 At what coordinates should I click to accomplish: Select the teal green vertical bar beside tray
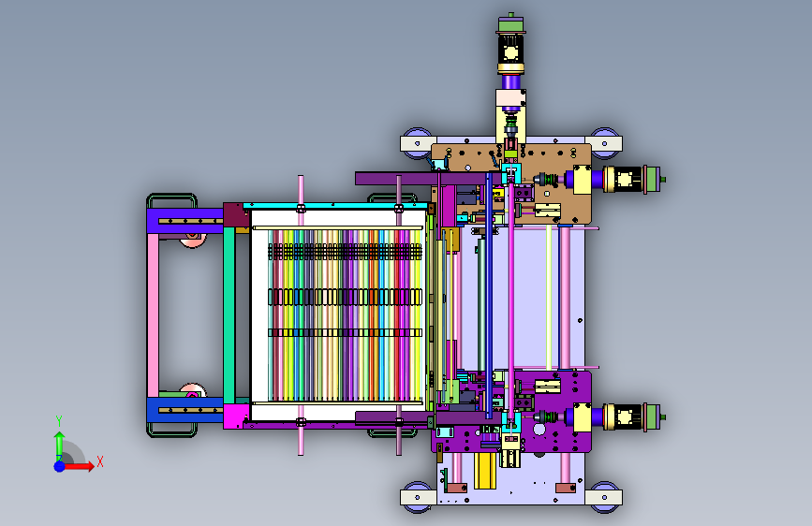(229, 314)
